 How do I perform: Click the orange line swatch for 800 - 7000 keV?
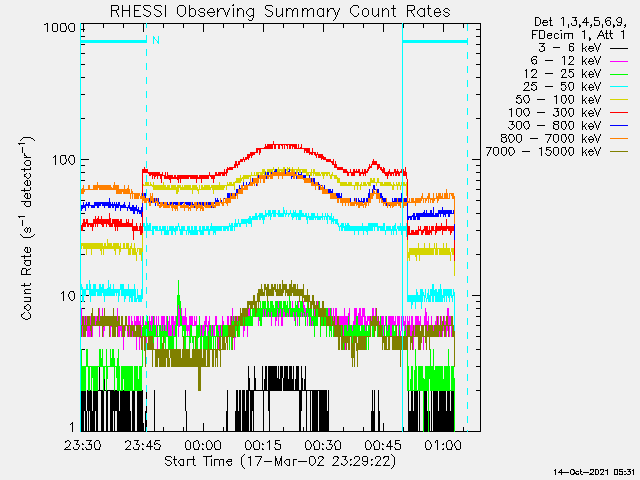pyautogui.click(x=619, y=139)
